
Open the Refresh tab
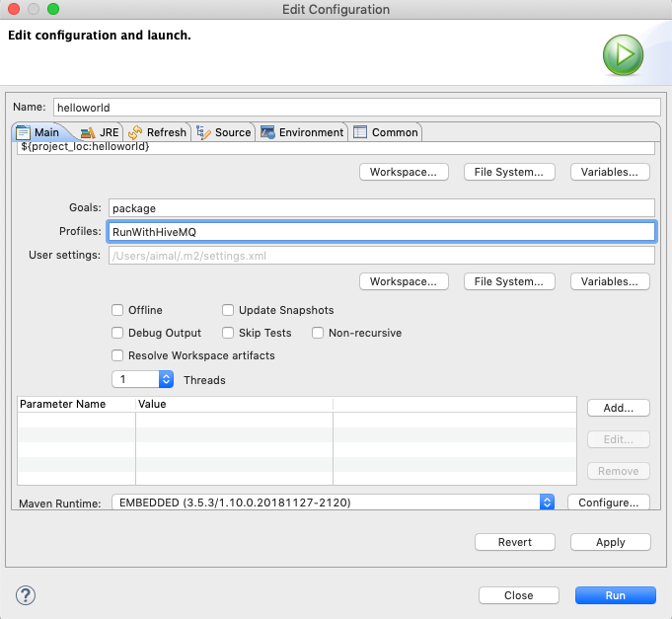point(158,132)
